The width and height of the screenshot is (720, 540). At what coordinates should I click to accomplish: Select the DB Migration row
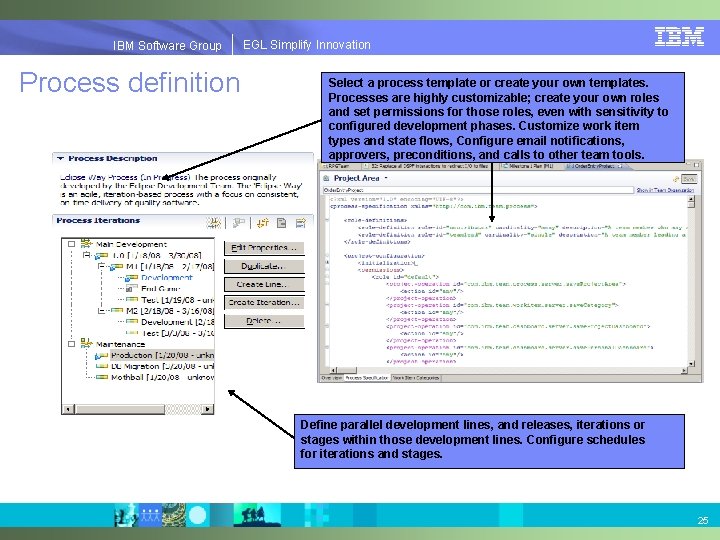tap(162, 366)
